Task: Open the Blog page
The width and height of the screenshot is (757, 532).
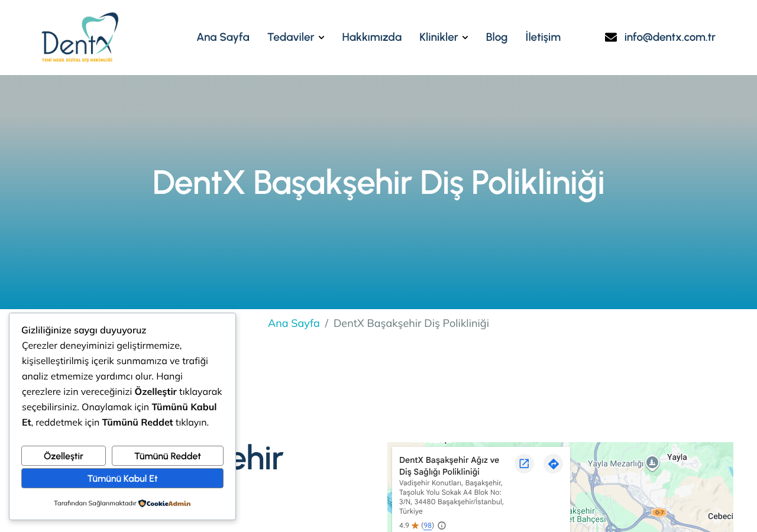Action: (497, 37)
